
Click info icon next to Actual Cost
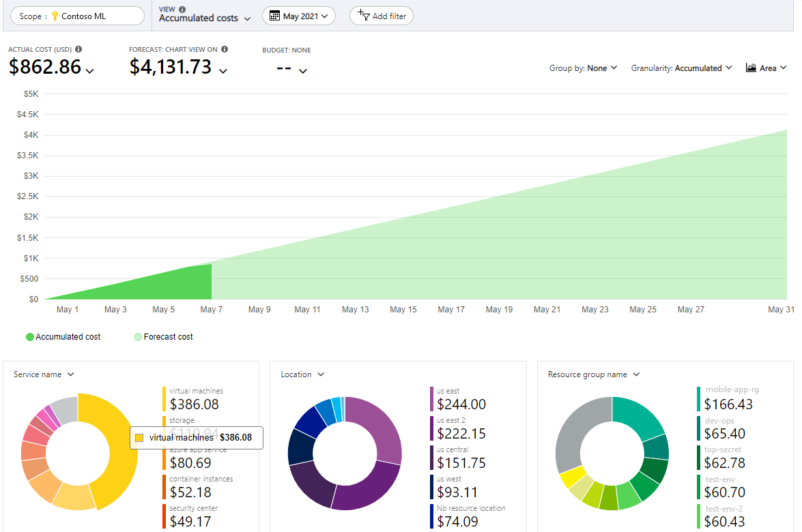point(78,50)
